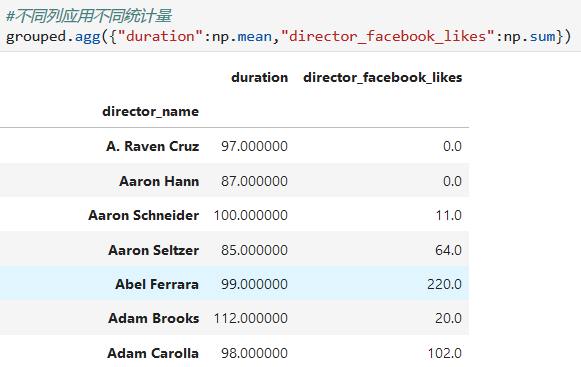
Task: Select the A. Raven Cruz row label
Action: [x=152, y=146]
